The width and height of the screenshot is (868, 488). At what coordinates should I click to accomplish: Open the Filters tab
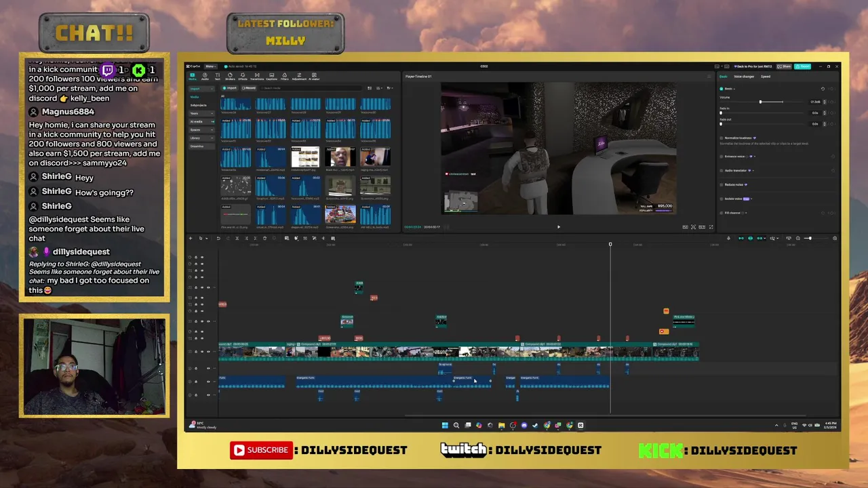coord(285,76)
